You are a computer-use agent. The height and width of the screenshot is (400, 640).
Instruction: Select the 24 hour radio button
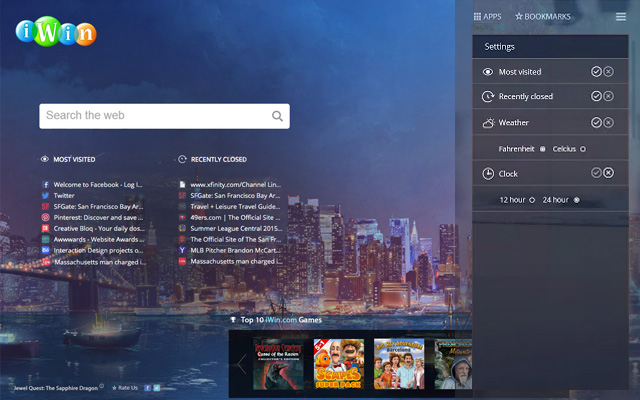(x=576, y=200)
